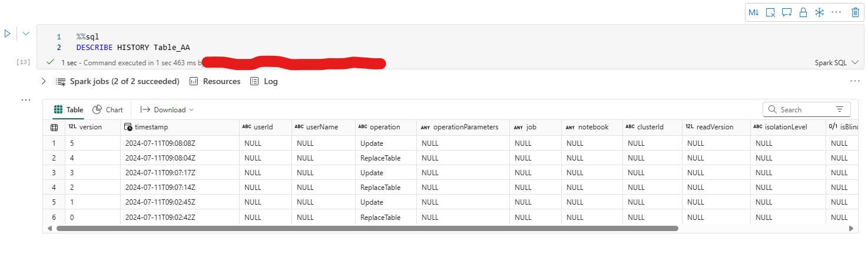Select timestamp cell 2024-07-11T09:07:17Z
The image size is (868, 254).
(x=180, y=173)
